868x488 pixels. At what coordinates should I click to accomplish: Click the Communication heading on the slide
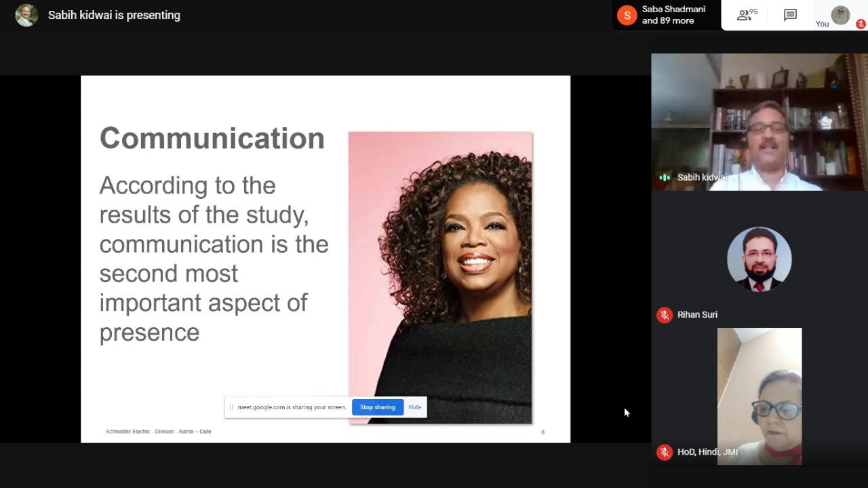tap(212, 138)
